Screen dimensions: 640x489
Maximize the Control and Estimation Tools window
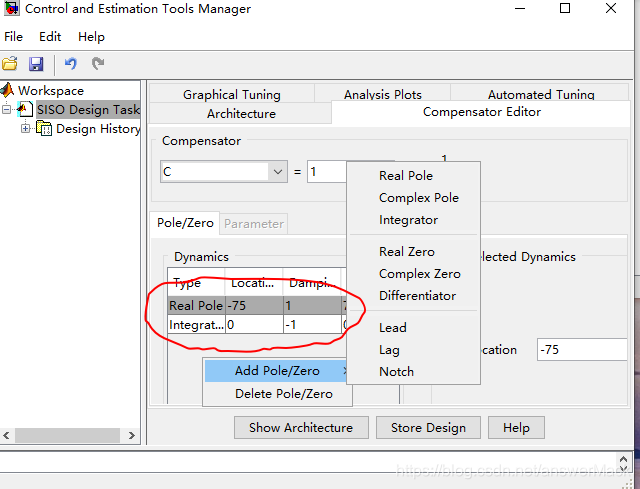coord(565,8)
